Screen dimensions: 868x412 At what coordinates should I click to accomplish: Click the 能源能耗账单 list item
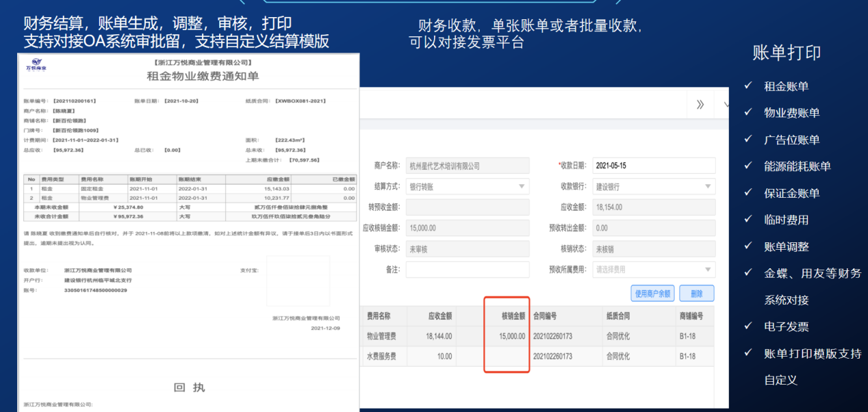click(797, 166)
